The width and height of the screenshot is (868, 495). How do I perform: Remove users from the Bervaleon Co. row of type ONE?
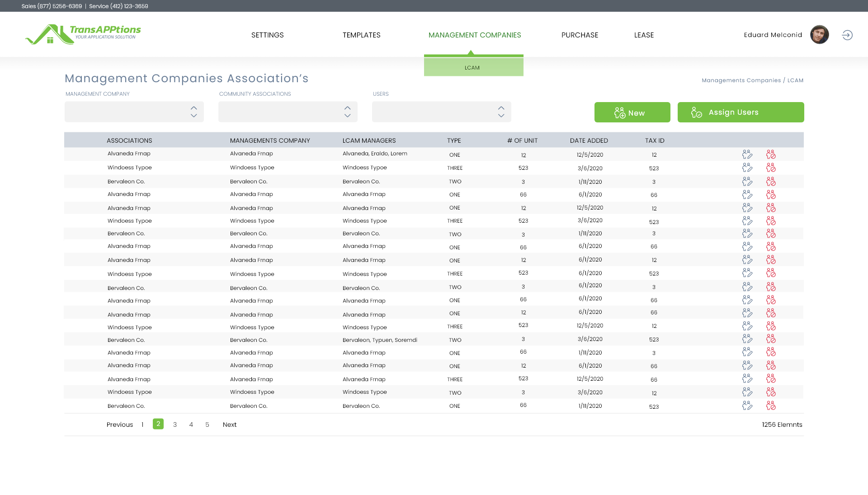coord(771,406)
